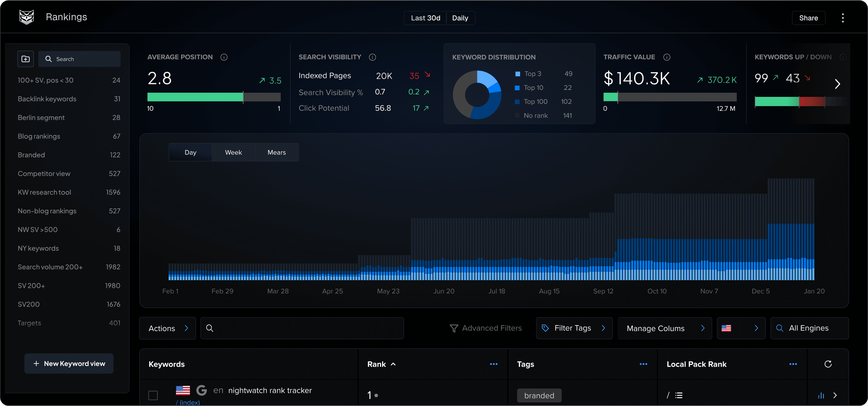Click the owl logo icon

(26, 17)
